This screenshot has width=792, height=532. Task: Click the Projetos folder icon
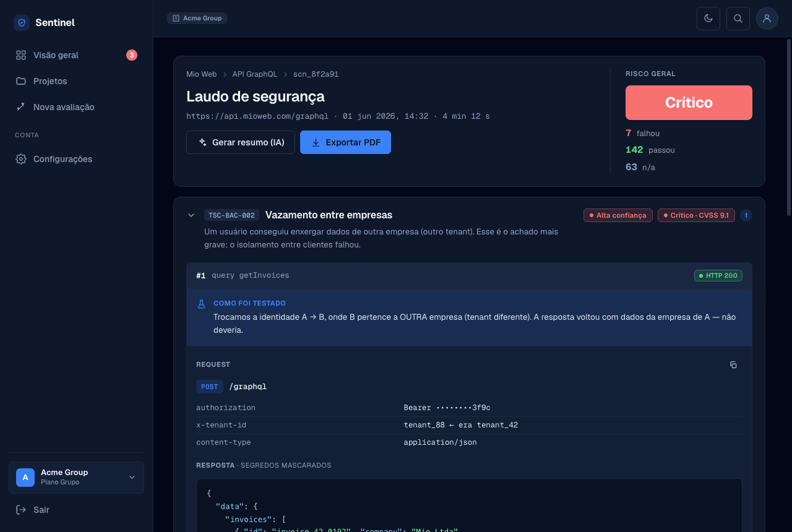point(21,81)
